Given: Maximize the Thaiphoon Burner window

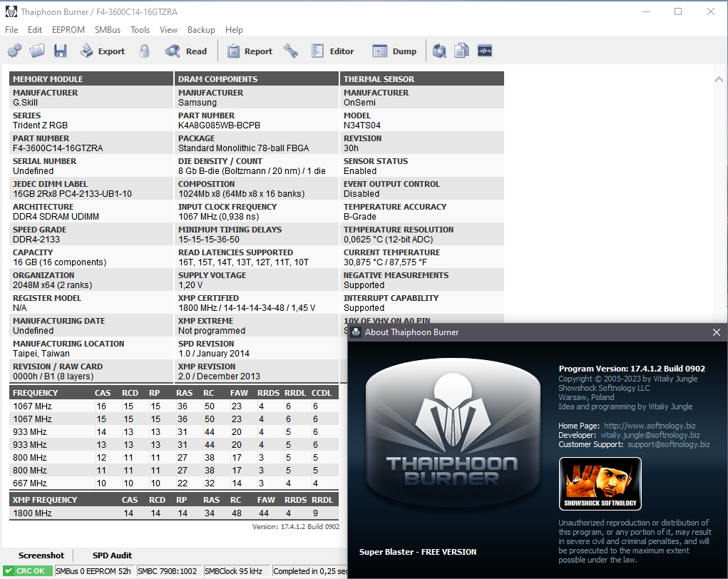Looking at the screenshot, I should click(678, 11).
